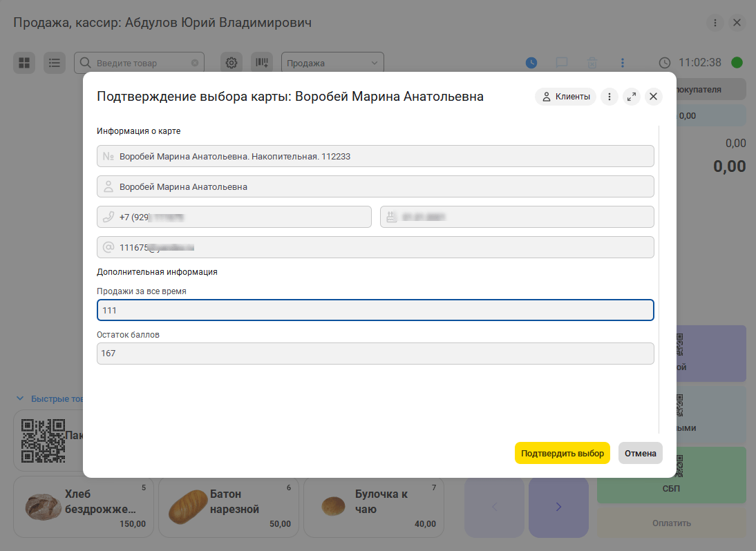Click the phone number field
The image size is (756, 551).
234,217
